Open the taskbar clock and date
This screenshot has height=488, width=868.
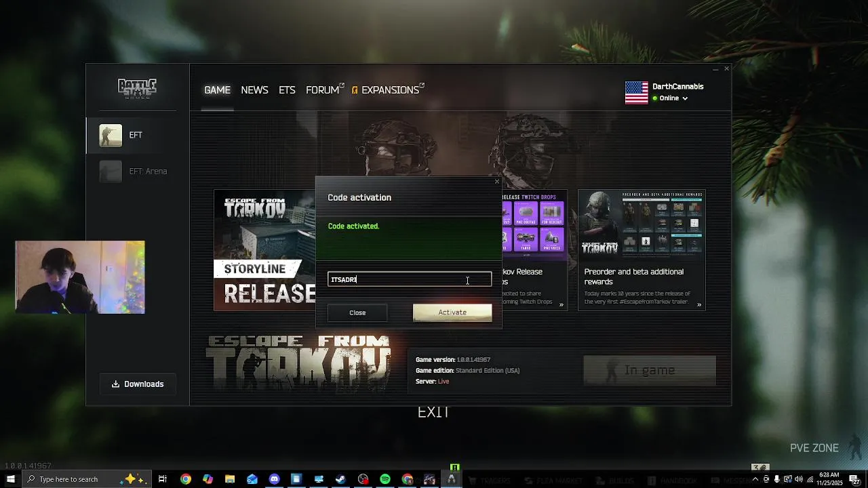tap(829, 479)
